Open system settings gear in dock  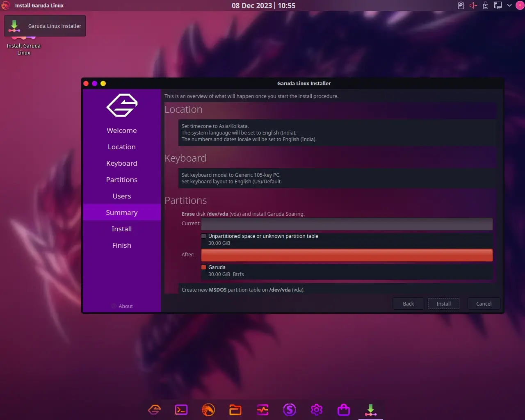(317, 409)
